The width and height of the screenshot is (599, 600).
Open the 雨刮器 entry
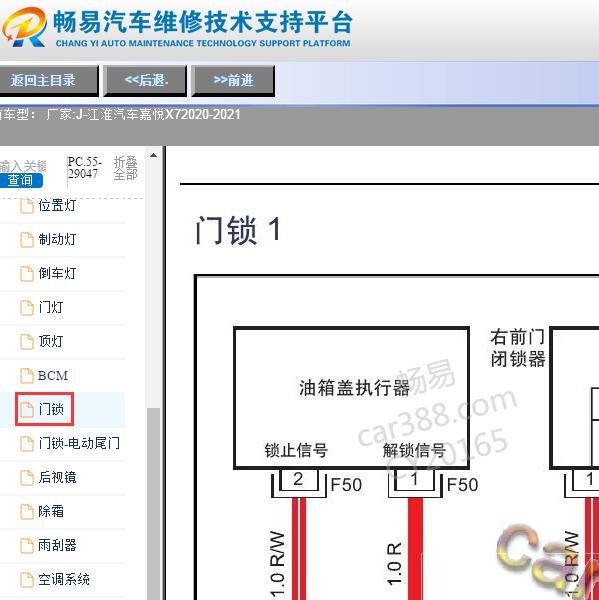point(57,545)
